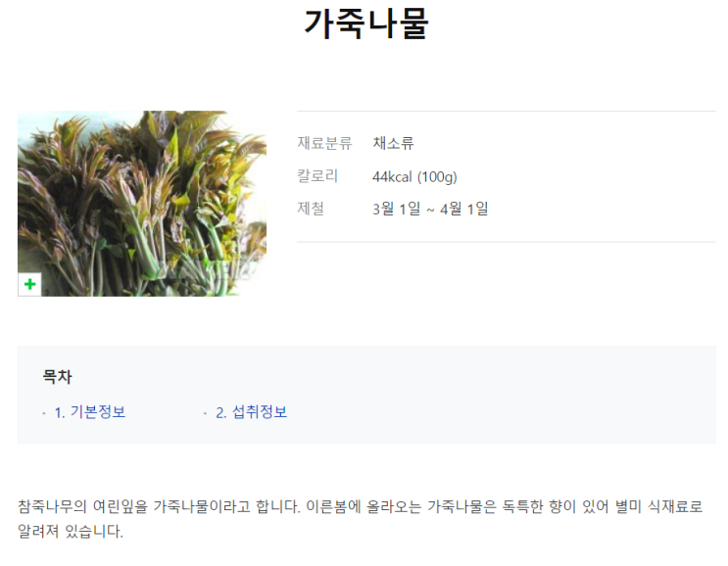Select the 제철 season label
Image resolution: width=728 pixels, height=566 pixels.
click(x=311, y=209)
